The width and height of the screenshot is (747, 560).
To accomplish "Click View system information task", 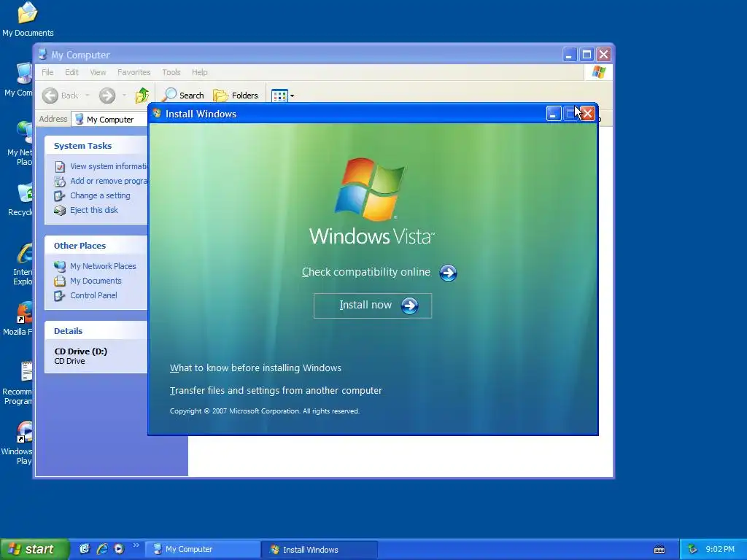I will 109,166.
